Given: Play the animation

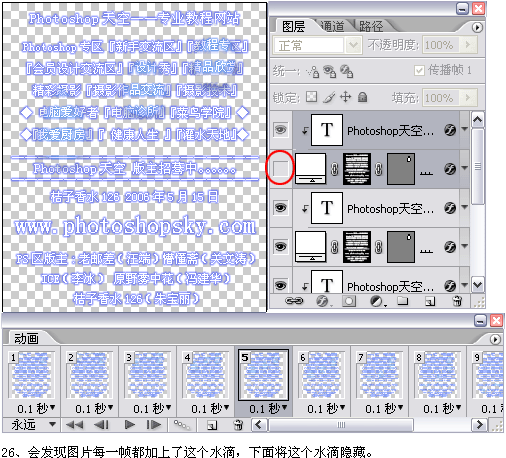Looking at the screenshot, I should tap(130, 425).
